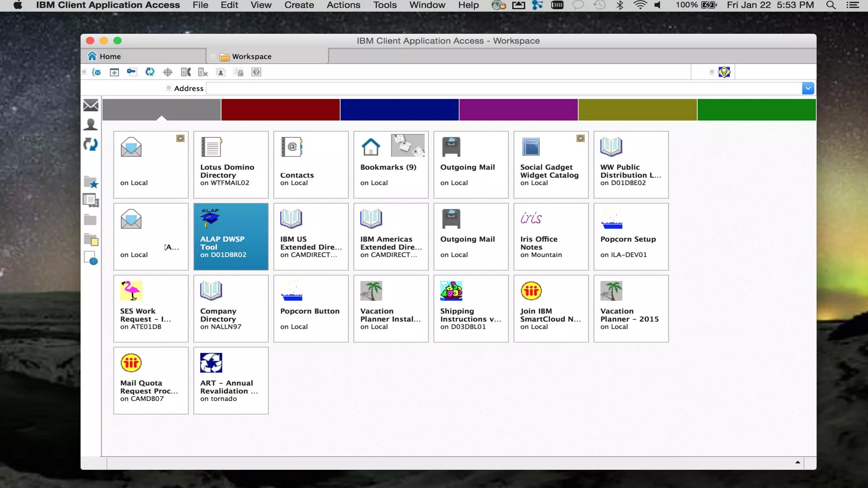Select the purple workspace page tab
868x488 pixels.
click(x=519, y=110)
